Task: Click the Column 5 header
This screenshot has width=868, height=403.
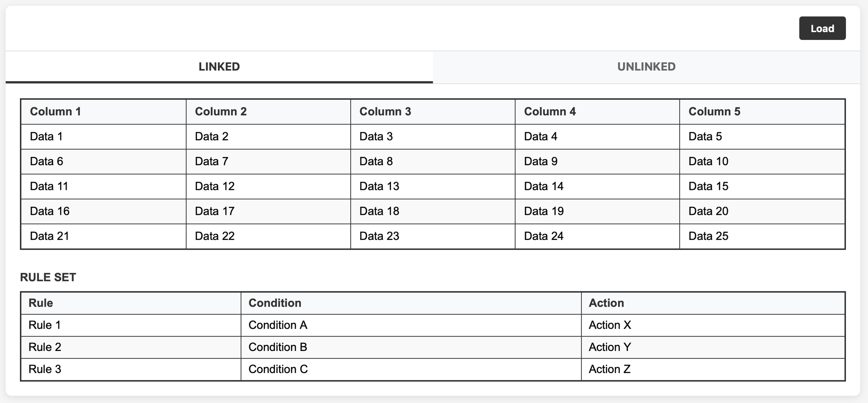Action: pyautogui.click(x=762, y=112)
